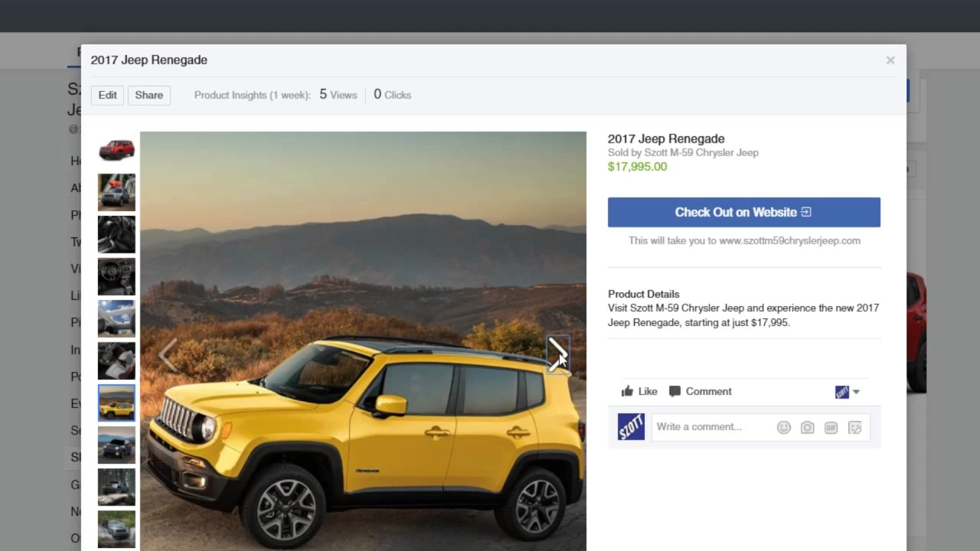This screenshot has height=551, width=980.
Task: Select the fifth thumbnail in the strip
Action: point(116,318)
